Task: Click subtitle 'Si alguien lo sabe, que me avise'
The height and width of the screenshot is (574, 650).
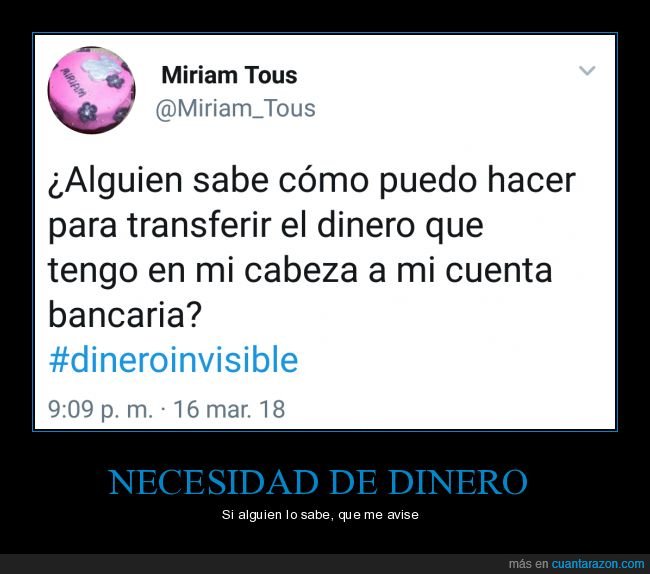Action: point(320,515)
